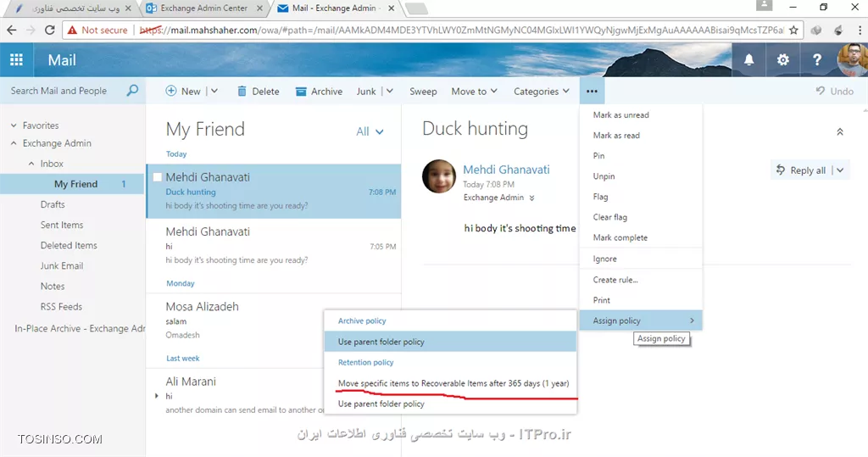The height and width of the screenshot is (457, 868).
Task: Open the New dropdown arrow
Action: pos(214,91)
